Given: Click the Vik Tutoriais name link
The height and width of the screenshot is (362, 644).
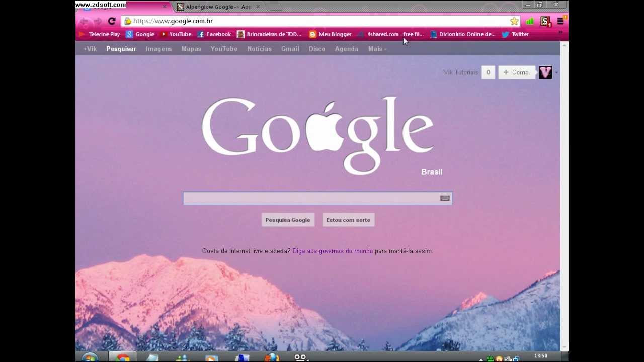Looking at the screenshot, I should [461, 72].
